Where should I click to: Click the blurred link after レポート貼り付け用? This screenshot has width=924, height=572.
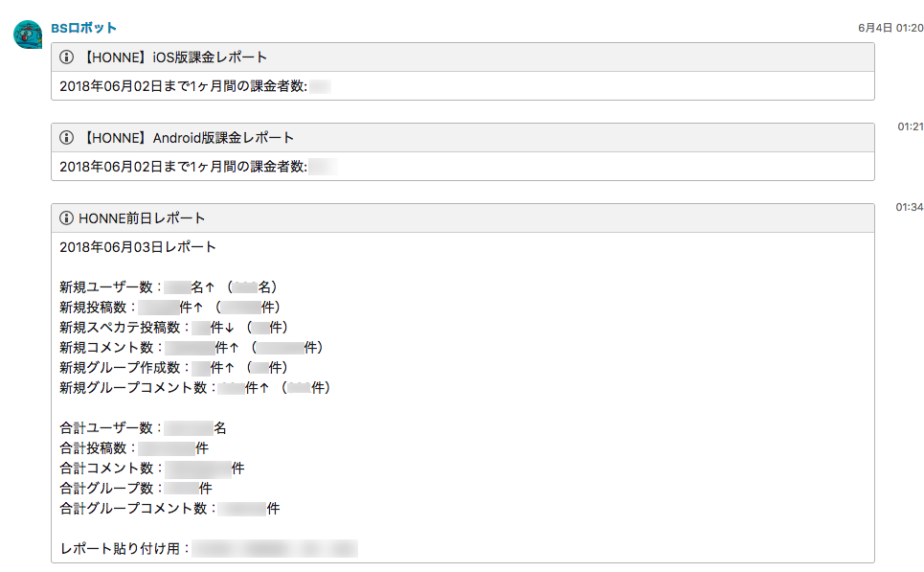[x=275, y=548]
